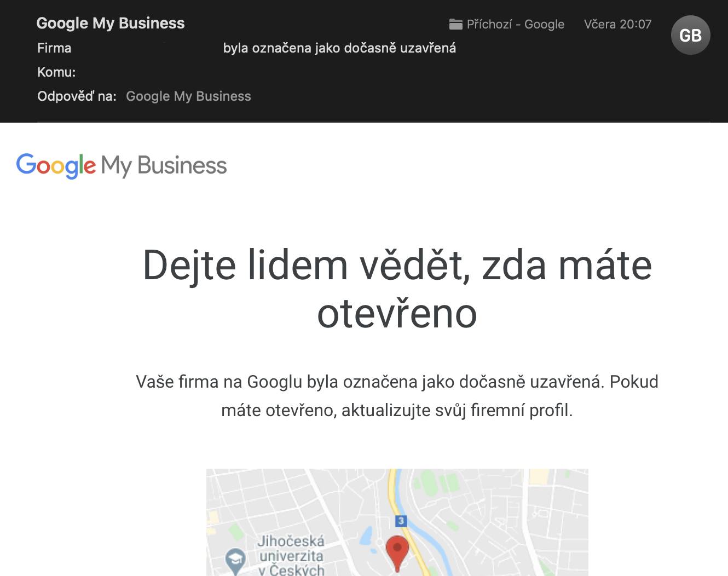Click the Google My Business sender name
728x576 pixels.
(111, 23)
